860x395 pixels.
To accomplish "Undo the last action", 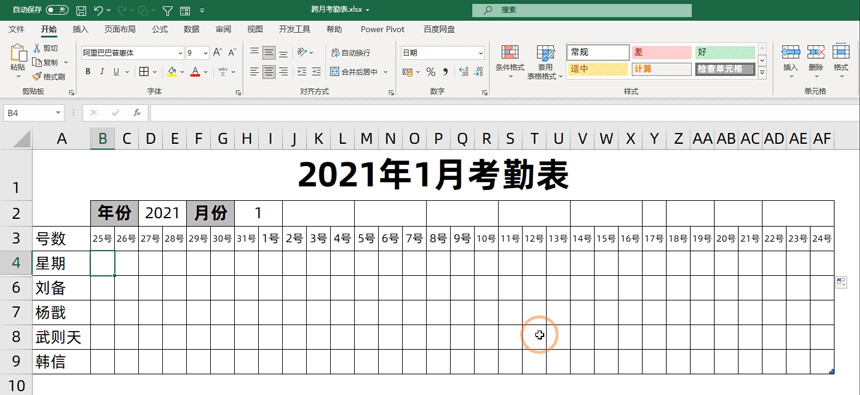I will coord(99,10).
